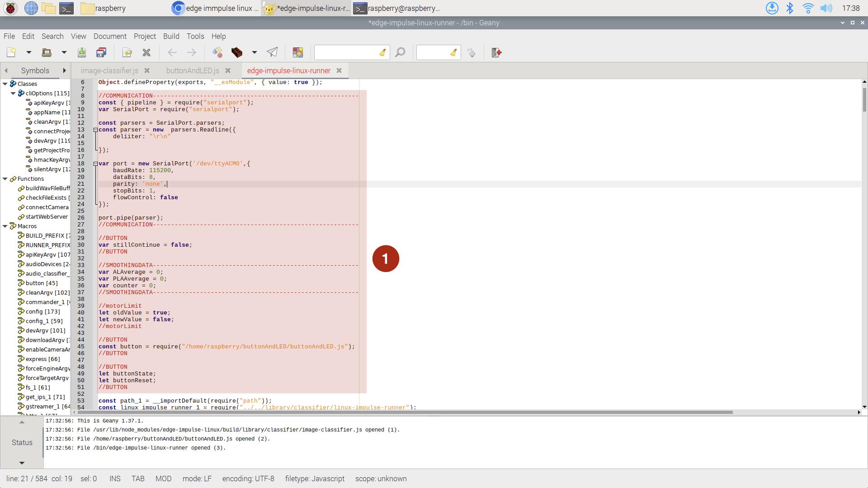Launch the web browser from taskbar
This screenshot has height=488, width=868.
point(31,8)
